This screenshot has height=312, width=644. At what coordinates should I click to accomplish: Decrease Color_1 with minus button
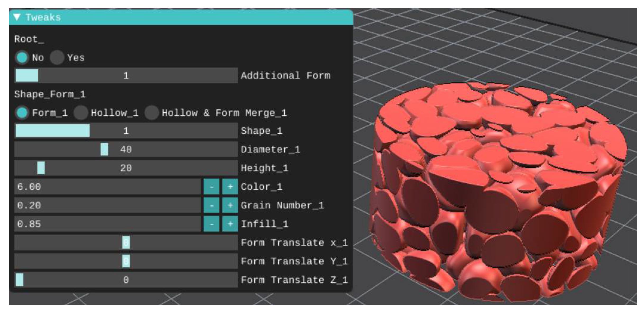tap(211, 187)
